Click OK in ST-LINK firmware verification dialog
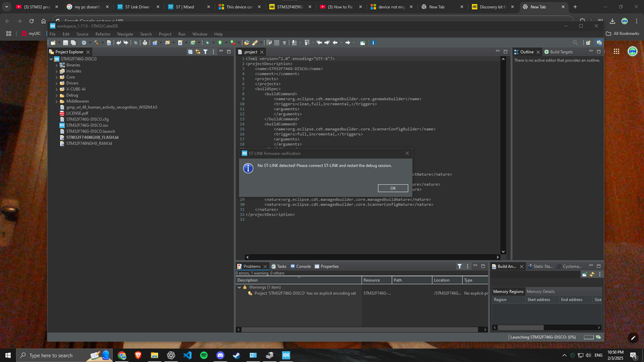The height and width of the screenshot is (362, 644). pos(393,188)
